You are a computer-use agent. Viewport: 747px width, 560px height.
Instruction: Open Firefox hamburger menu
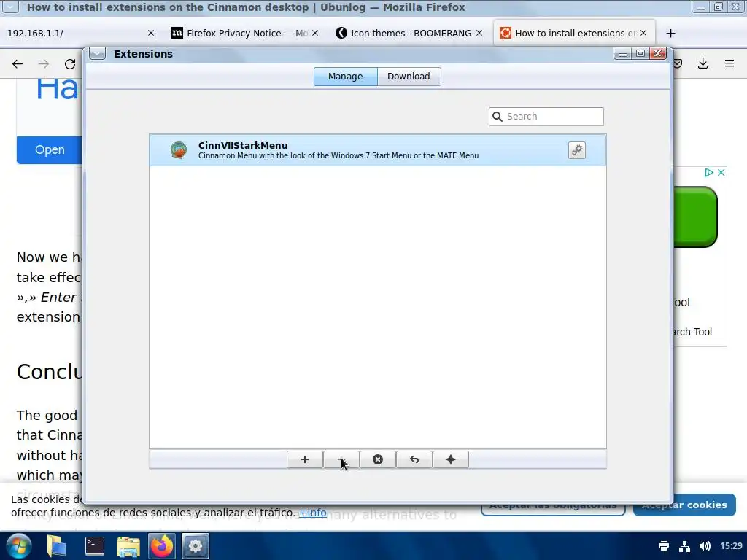pyautogui.click(x=729, y=63)
